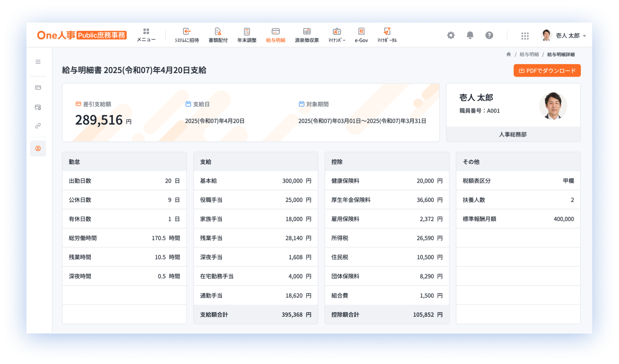Select the 給与明細 toolbar item
The width and height of the screenshot is (619, 364).
pos(276,35)
